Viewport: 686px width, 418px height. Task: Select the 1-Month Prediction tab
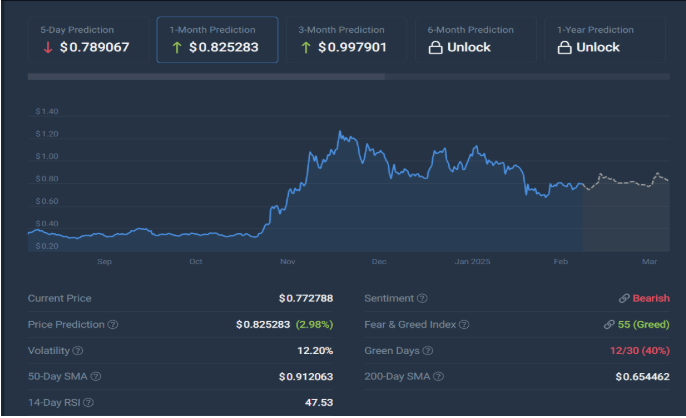(x=217, y=39)
